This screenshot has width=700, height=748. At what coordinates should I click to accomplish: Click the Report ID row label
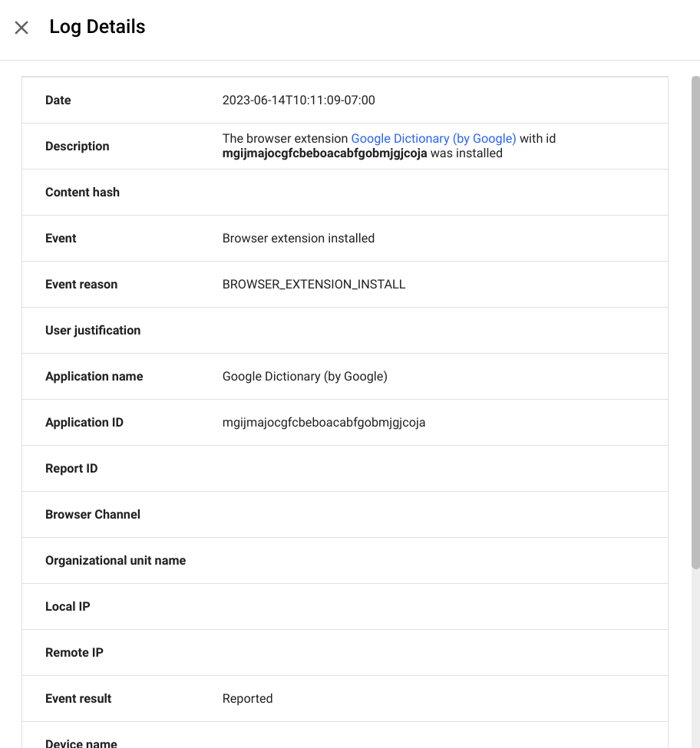(x=71, y=469)
